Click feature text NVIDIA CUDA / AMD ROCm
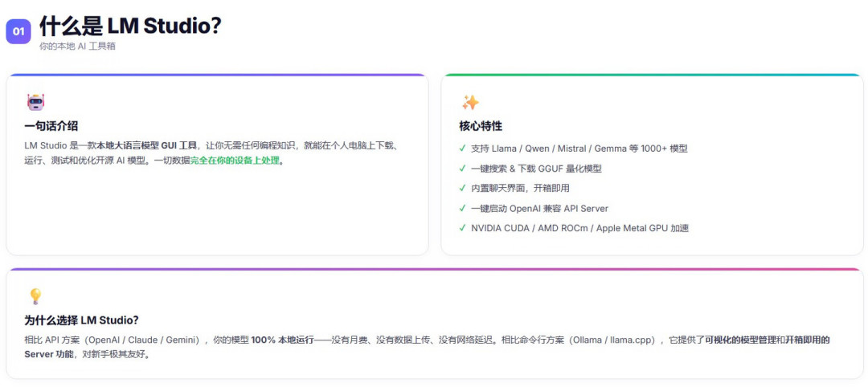868x387 pixels. point(579,228)
